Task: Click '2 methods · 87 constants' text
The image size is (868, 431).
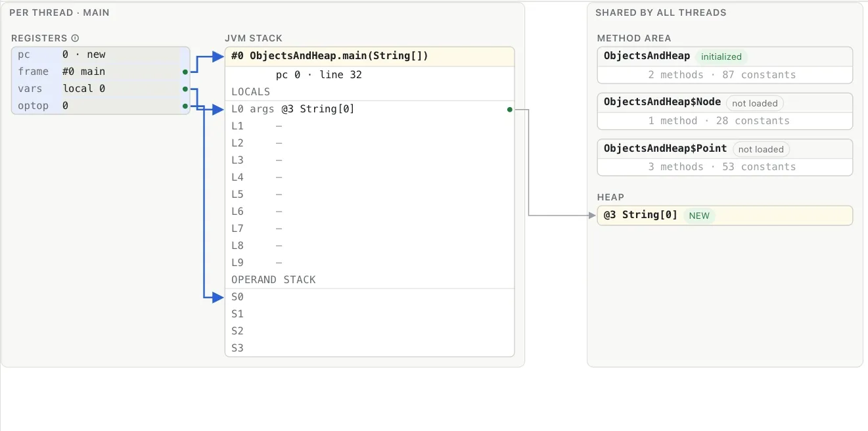Action: coord(721,75)
